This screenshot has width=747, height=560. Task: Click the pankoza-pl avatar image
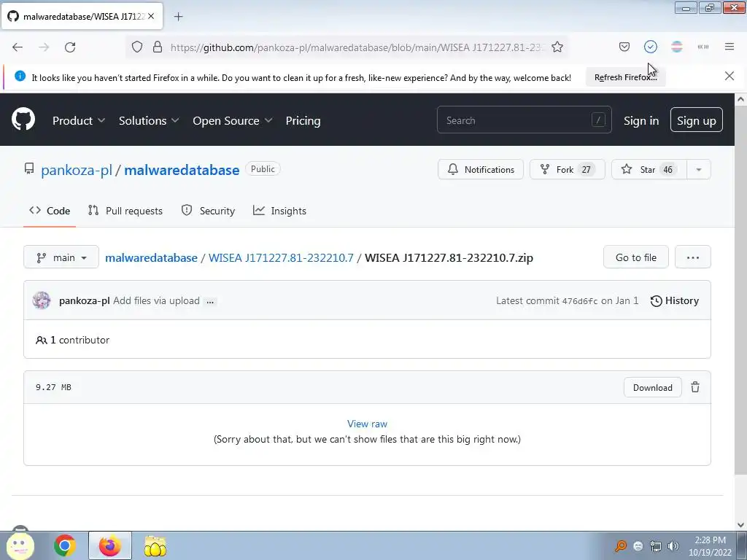[42, 300]
